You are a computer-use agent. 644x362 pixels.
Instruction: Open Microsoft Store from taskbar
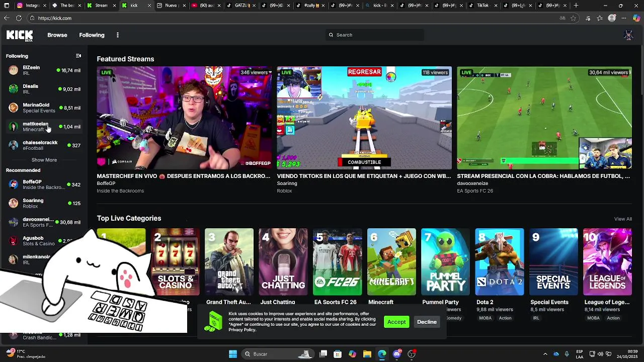coord(338,354)
